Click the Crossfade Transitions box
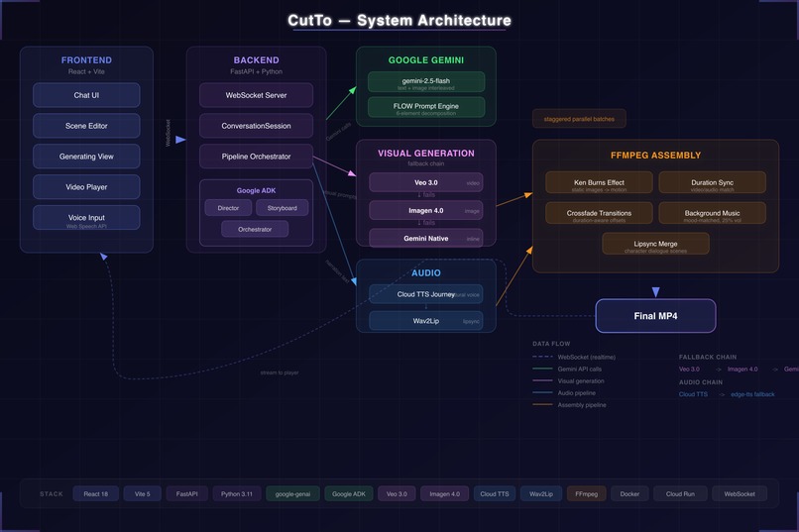799x532 pixels. tap(599, 213)
